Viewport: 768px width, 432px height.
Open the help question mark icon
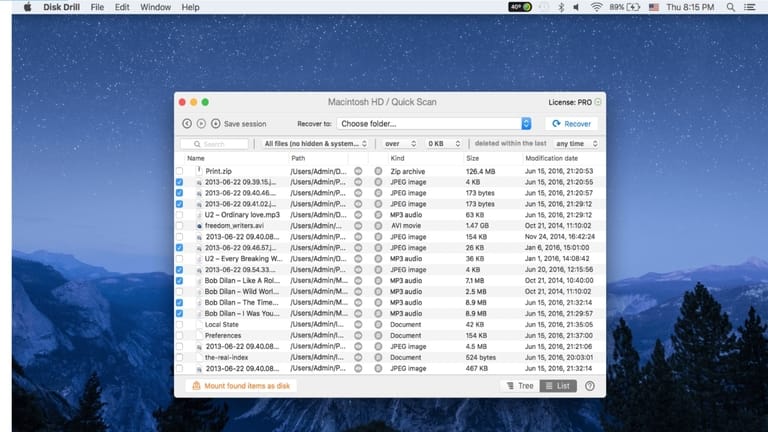coord(590,386)
